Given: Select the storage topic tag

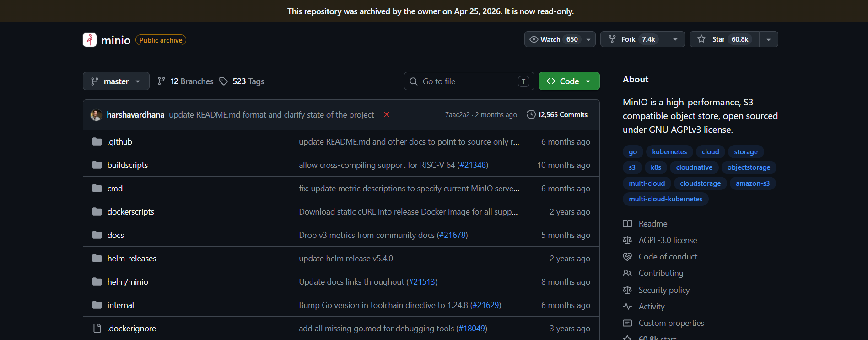Looking at the screenshot, I should pyautogui.click(x=746, y=152).
